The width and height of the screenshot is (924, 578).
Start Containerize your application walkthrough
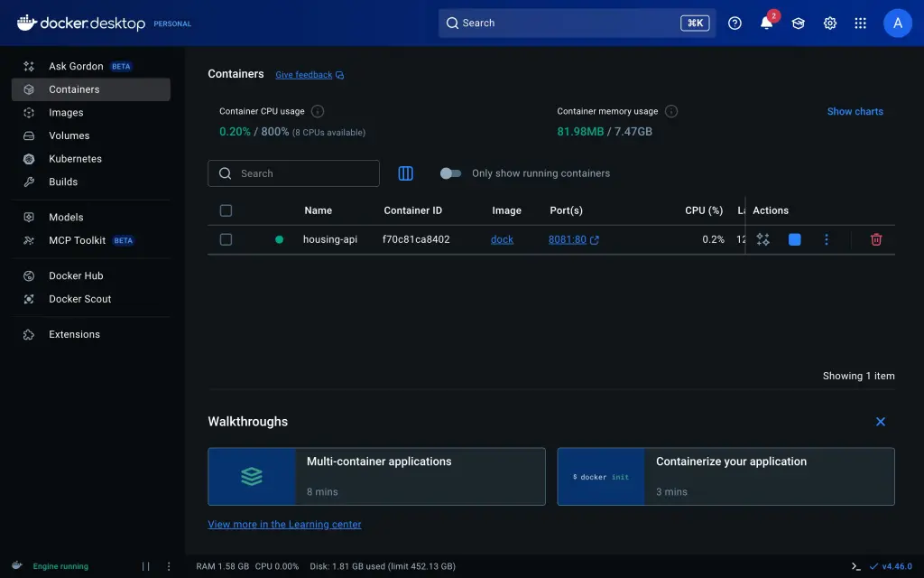pos(726,477)
